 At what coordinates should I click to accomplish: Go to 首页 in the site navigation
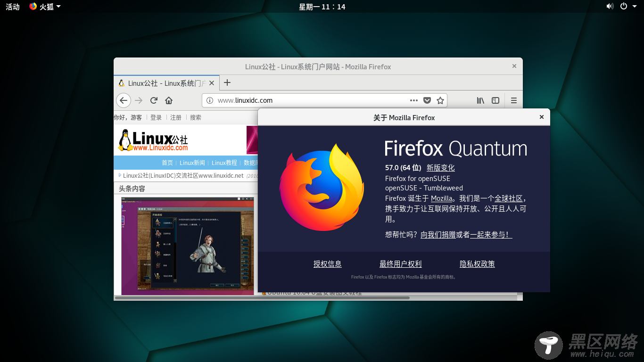[x=167, y=163]
